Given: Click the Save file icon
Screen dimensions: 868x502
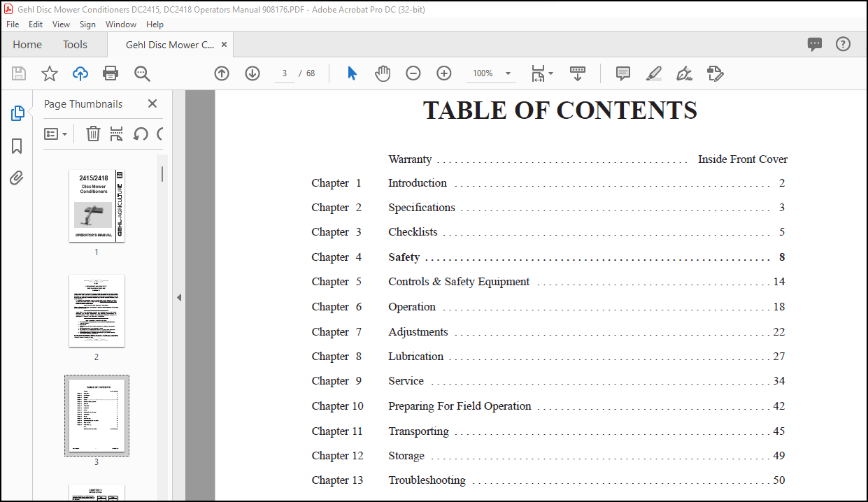Looking at the screenshot, I should [x=19, y=73].
